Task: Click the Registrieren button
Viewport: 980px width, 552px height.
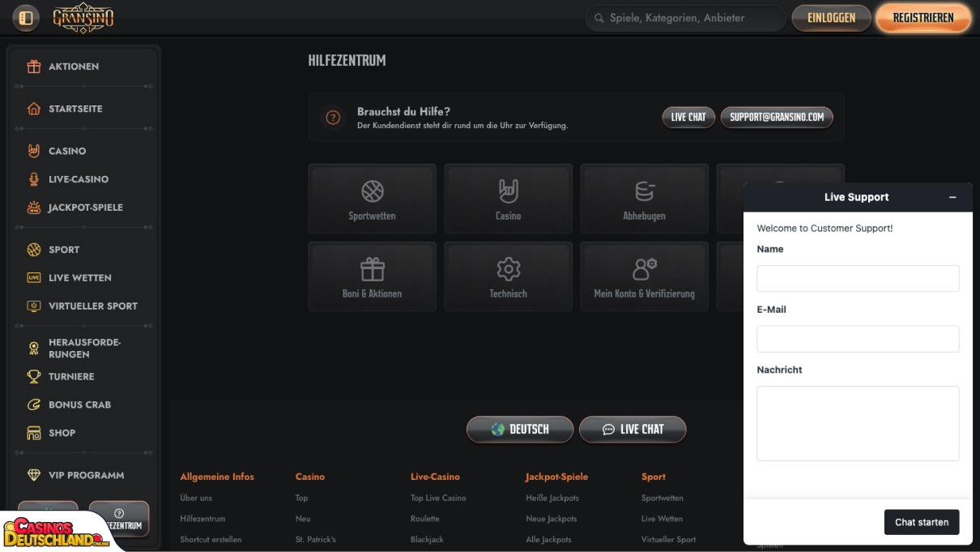Action: pyautogui.click(x=923, y=18)
